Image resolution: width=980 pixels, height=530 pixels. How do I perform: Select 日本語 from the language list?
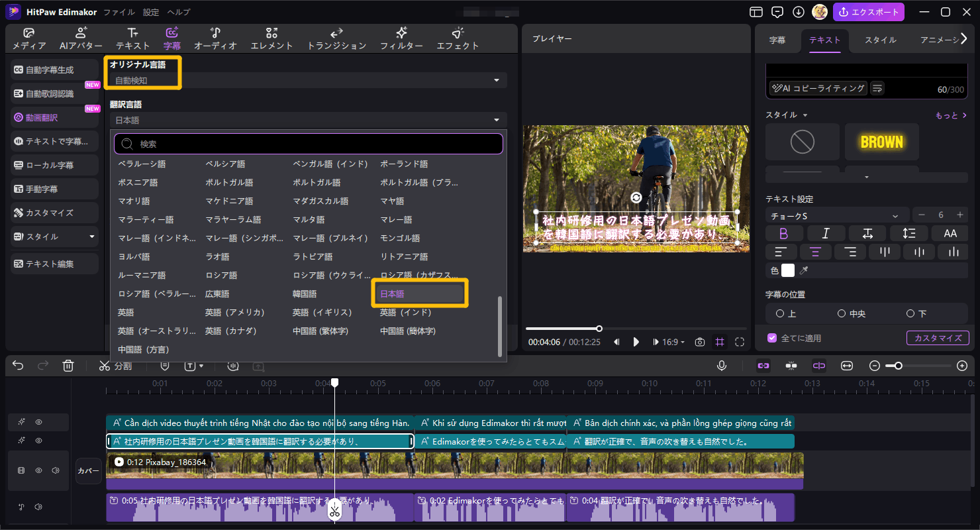[419, 293]
